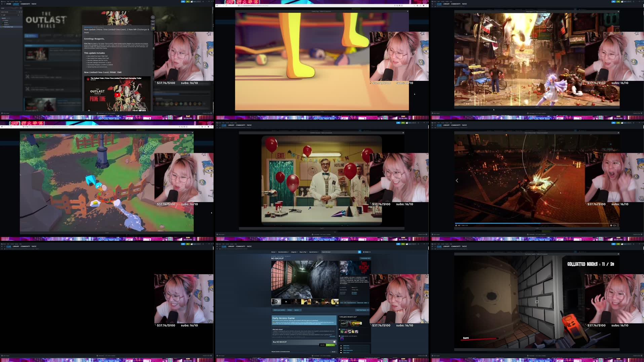
Task: Open Friends & Chat in NO BACKUP frame
Action: pyautogui.click(x=422, y=356)
